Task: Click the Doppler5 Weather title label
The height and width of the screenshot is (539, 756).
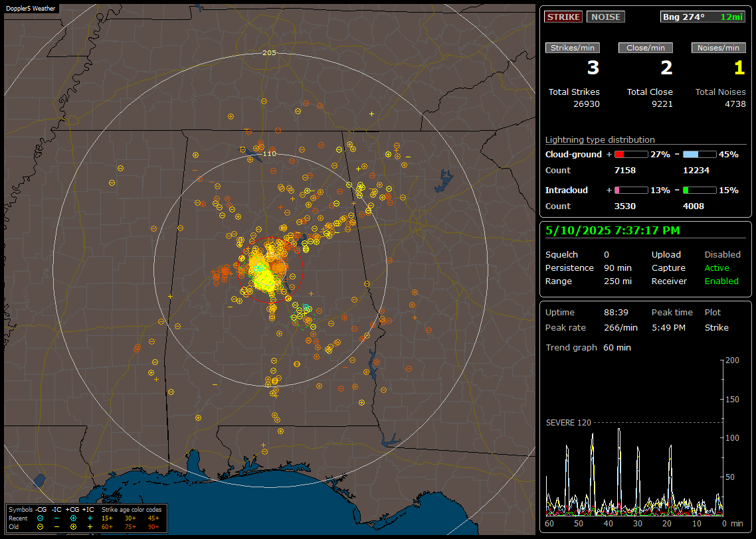Action: (31, 9)
